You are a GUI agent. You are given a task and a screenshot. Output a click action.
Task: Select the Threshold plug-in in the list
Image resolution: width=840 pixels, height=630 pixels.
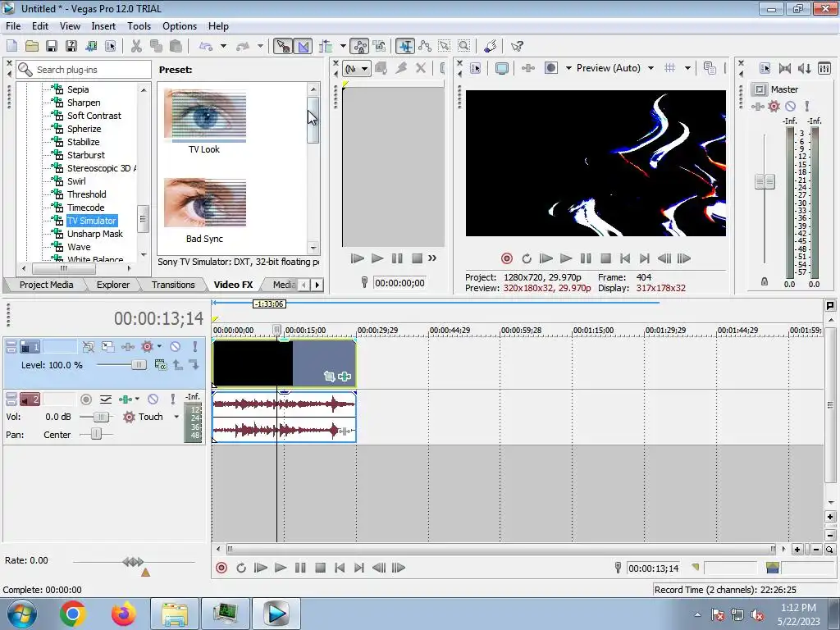coord(86,194)
